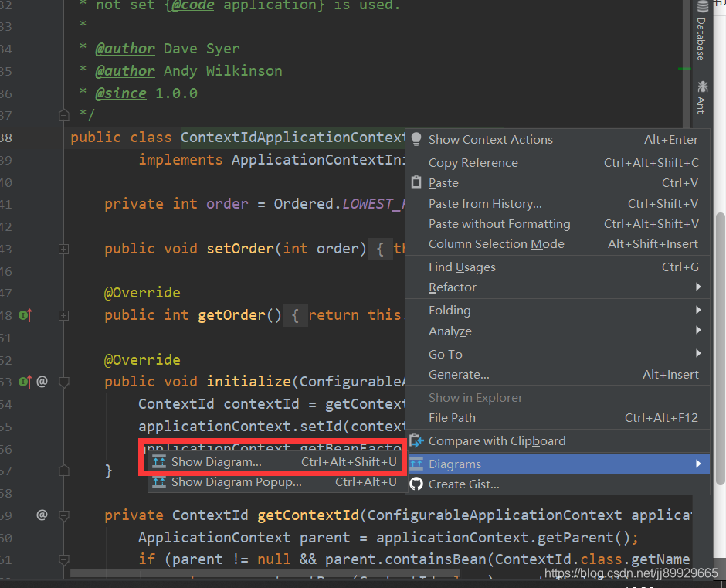Click Show Context Actions lightbulb icon
This screenshot has width=726, height=588.
[x=416, y=139]
